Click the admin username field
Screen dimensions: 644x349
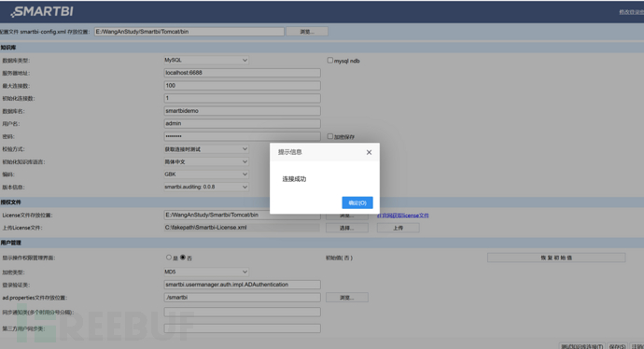[x=242, y=123]
